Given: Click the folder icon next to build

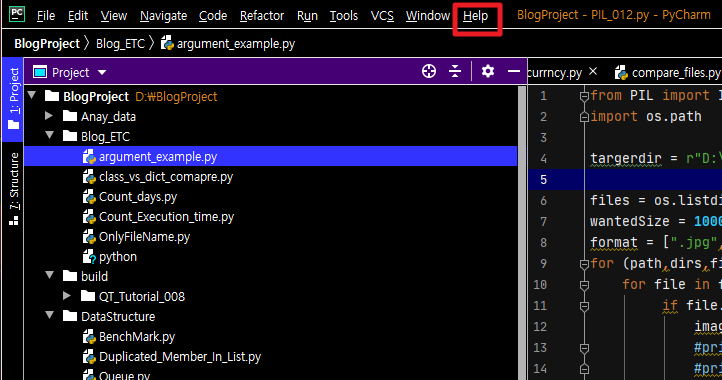Looking at the screenshot, I should click(70, 276).
